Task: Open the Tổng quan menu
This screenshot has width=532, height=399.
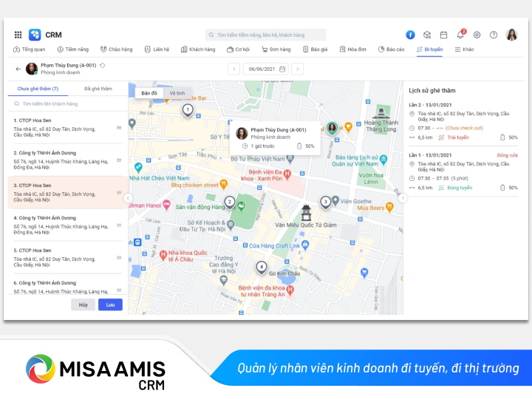Action: pyautogui.click(x=29, y=50)
